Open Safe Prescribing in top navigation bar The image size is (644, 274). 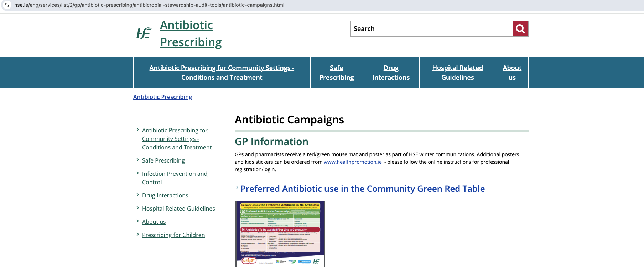point(336,73)
